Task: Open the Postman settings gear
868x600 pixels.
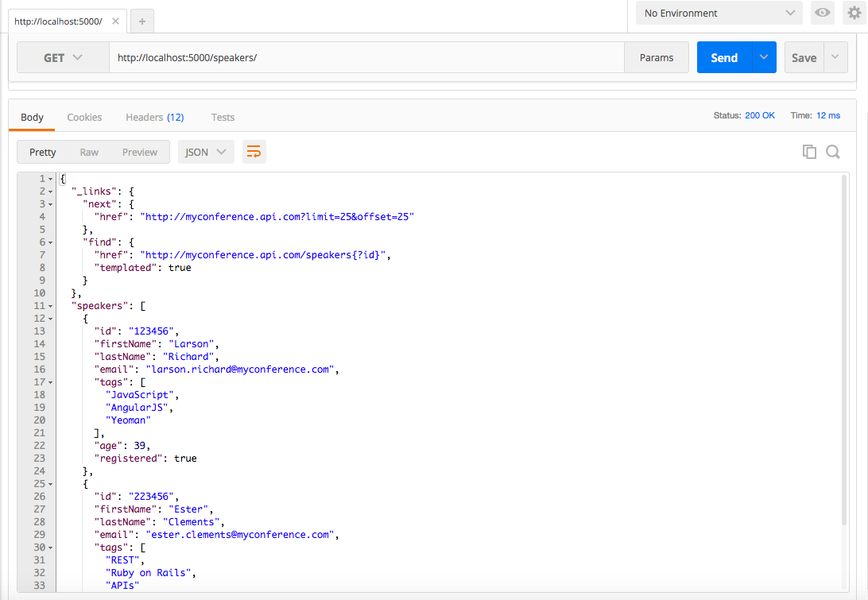Action: click(854, 13)
